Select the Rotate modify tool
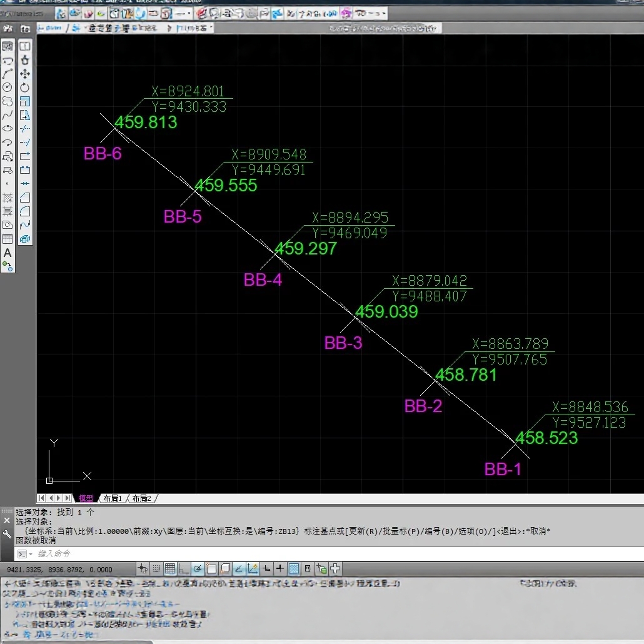Image resolution: width=644 pixels, height=644 pixels. [25, 87]
